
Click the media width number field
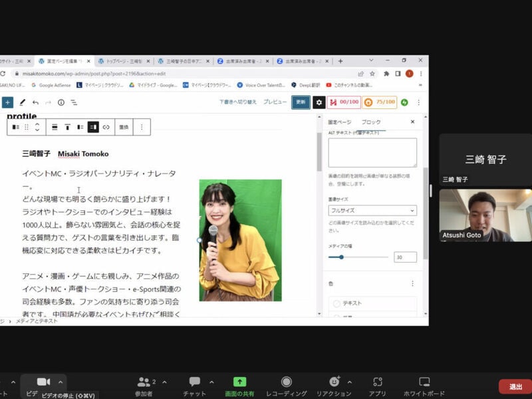coord(405,257)
